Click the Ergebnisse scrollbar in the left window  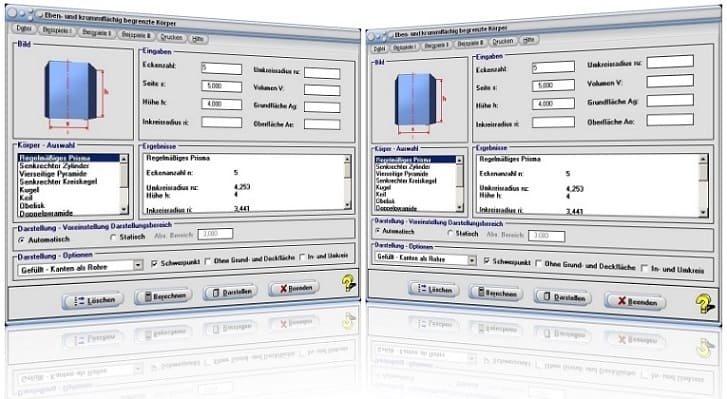click(x=348, y=182)
